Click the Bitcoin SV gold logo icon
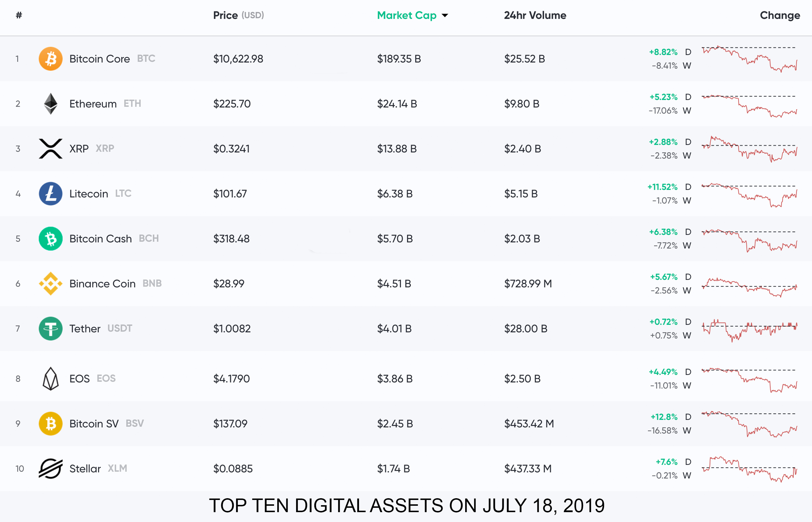812x522 pixels. (x=50, y=423)
